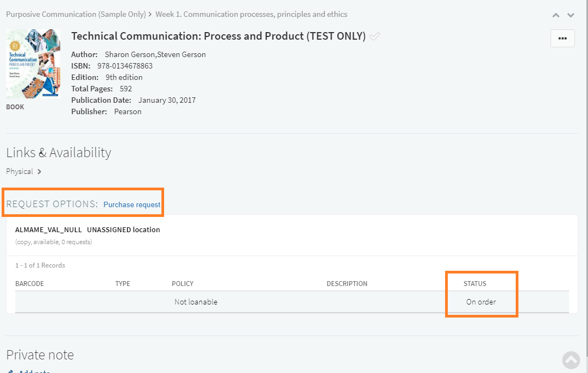Screen dimensions: 588x373
Task: Click the Purchase request link
Action: pyautogui.click(x=132, y=205)
